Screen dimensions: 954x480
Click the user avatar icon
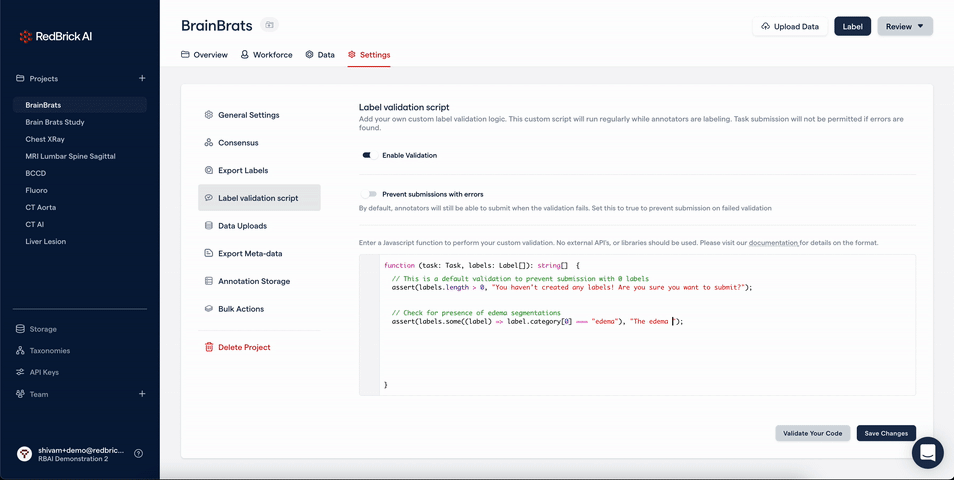coord(24,454)
